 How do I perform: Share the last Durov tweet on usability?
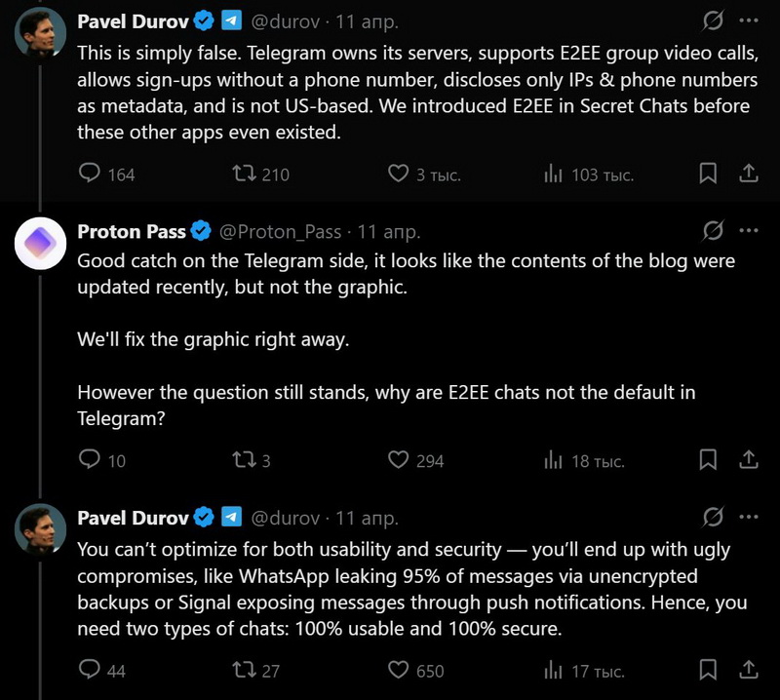tap(749, 669)
